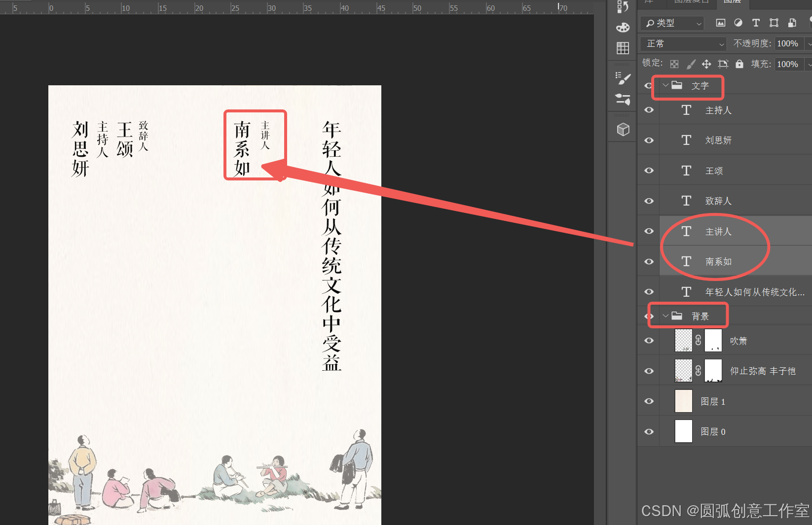The image size is (812, 525).
Task: Select the 刘思妍 layer name
Action: coord(718,140)
